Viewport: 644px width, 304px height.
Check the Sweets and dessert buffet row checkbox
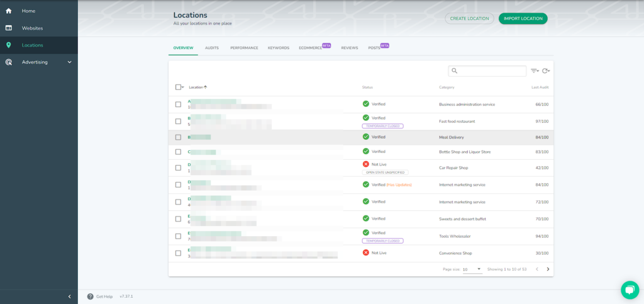coord(178,219)
